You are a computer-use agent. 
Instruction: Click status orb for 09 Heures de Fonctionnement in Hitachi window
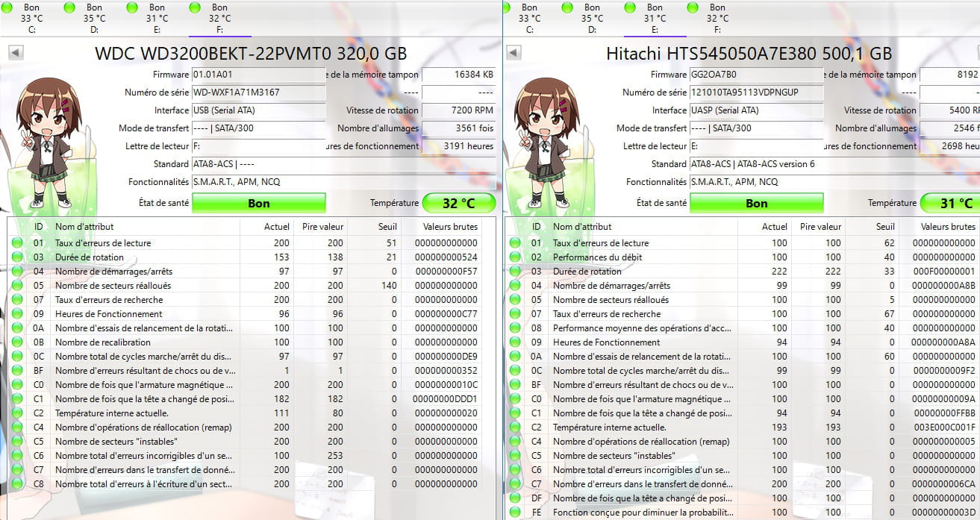(515, 342)
